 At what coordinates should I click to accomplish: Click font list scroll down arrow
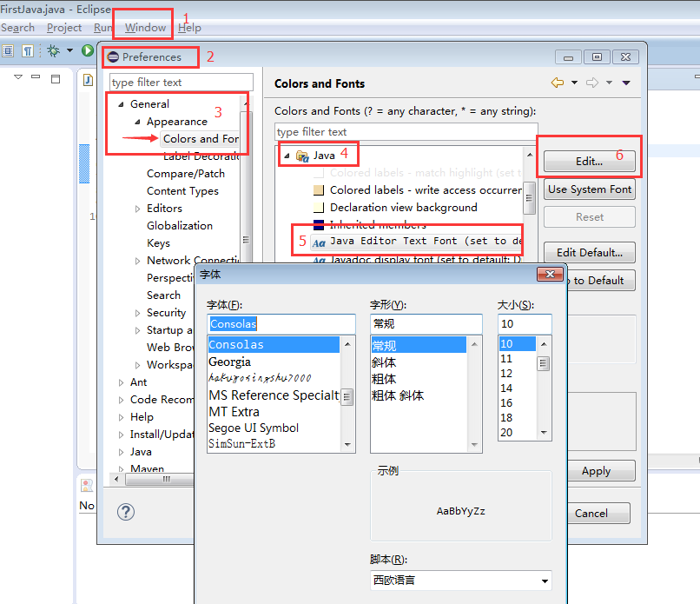pos(347,444)
